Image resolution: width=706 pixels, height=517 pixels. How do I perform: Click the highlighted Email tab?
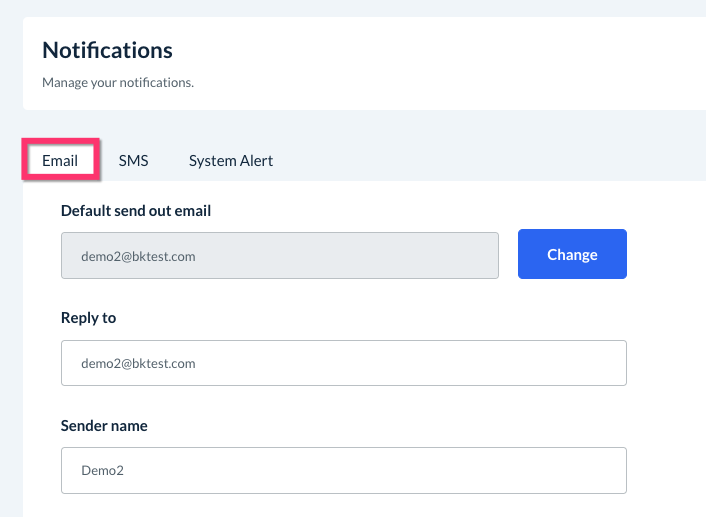(60, 160)
